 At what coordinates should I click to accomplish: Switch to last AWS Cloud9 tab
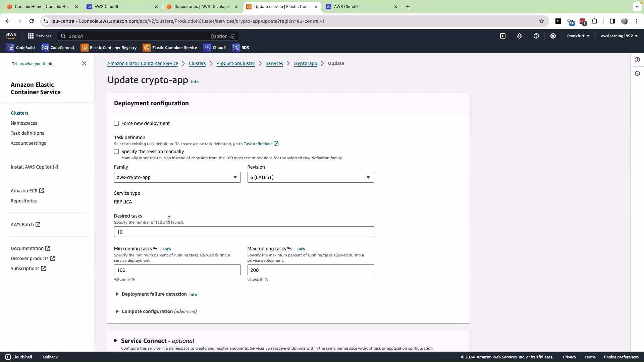point(362,7)
